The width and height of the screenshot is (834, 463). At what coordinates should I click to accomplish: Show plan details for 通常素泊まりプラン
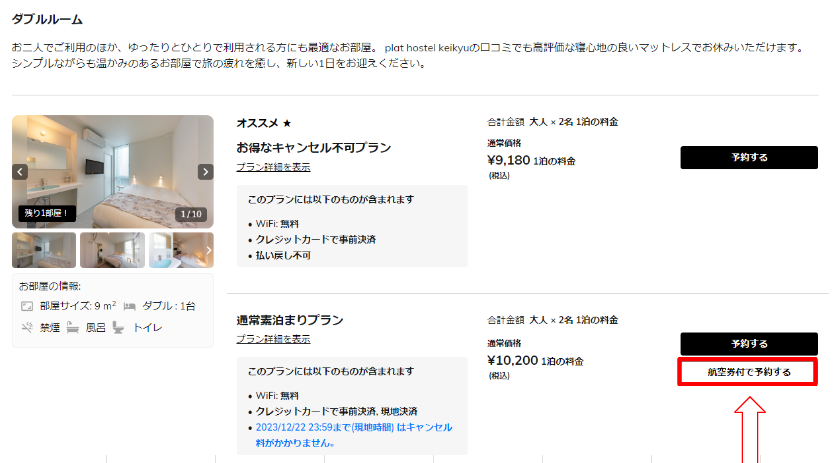[x=273, y=339]
